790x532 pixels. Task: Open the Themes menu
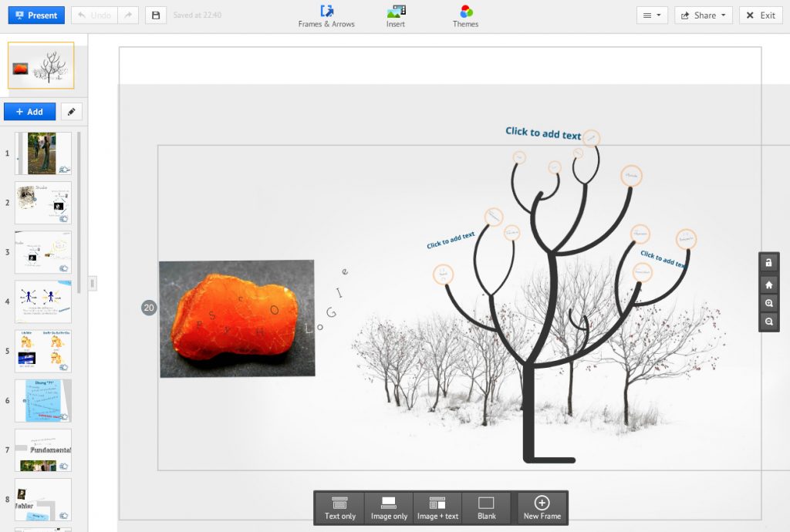[465, 16]
